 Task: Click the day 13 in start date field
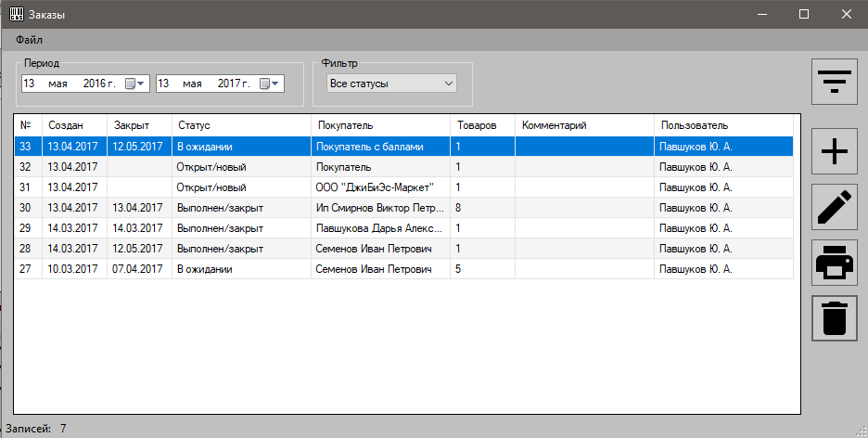point(30,84)
